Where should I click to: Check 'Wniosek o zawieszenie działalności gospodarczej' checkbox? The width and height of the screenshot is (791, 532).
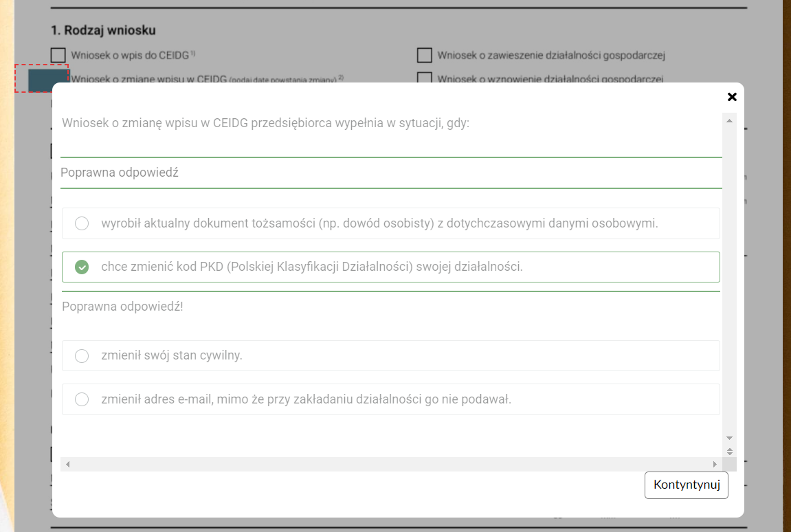pos(425,55)
